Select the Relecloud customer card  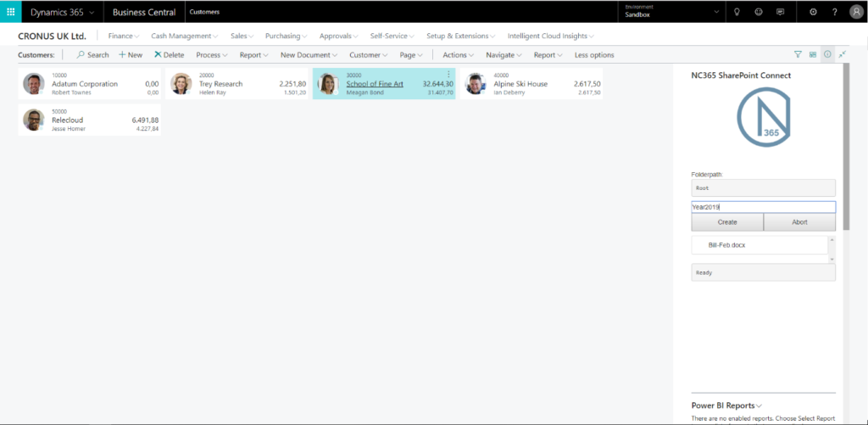point(90,120)
